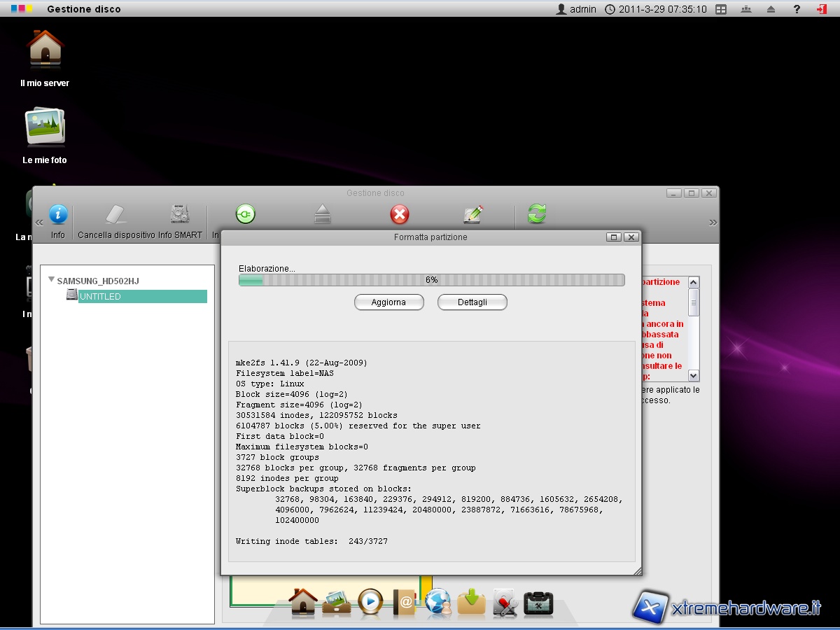Click the eject partition toolbar icon
The image size is (840, 630).
click(322, 214)
